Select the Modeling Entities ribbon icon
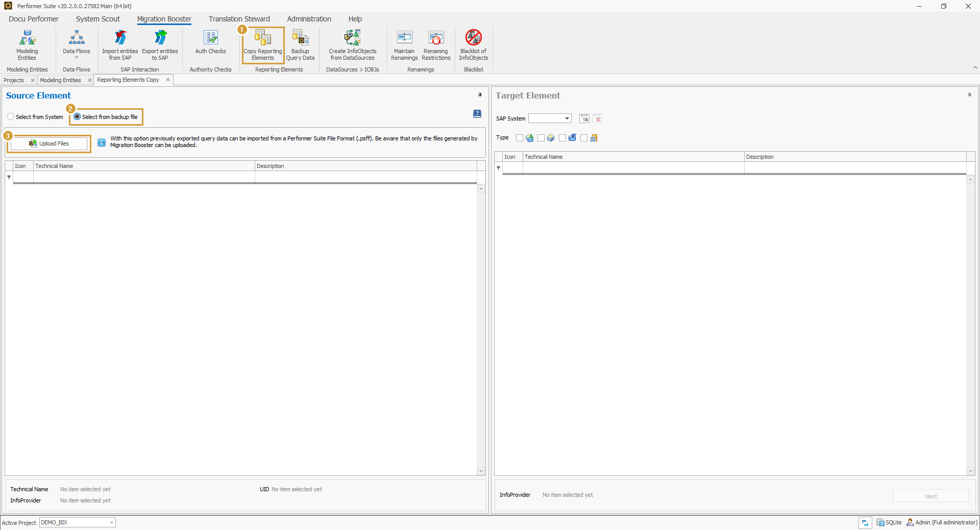Screen dimensions: 980x530 click(x=27, y=46)
